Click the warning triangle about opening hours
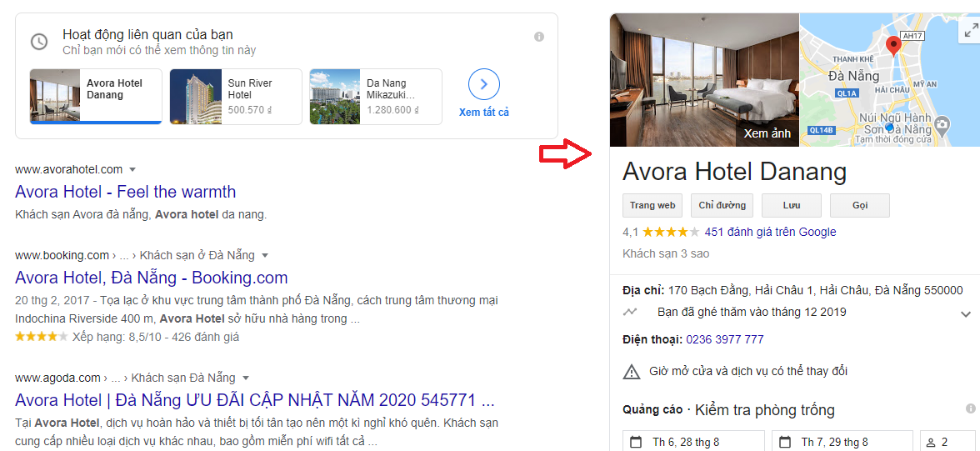This screenshot has width=980, height=451. tap(632, 371)
